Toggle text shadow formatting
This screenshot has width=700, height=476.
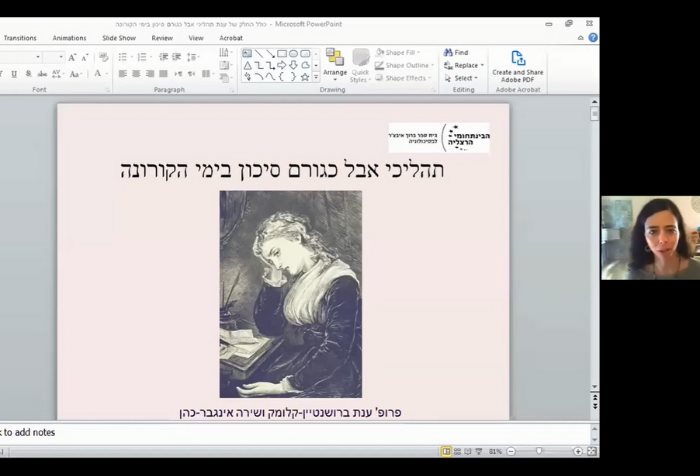(28, 74)
